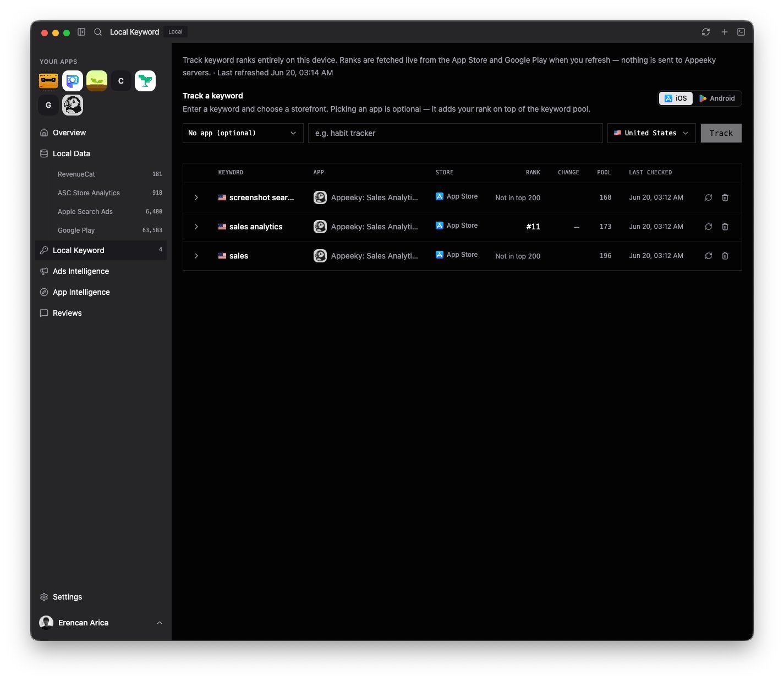Image resolution: width=784 pixels, height=681 pixels.
Task: Open the 'No app (optional)' dropdown
Action: (x=243, y=133)
